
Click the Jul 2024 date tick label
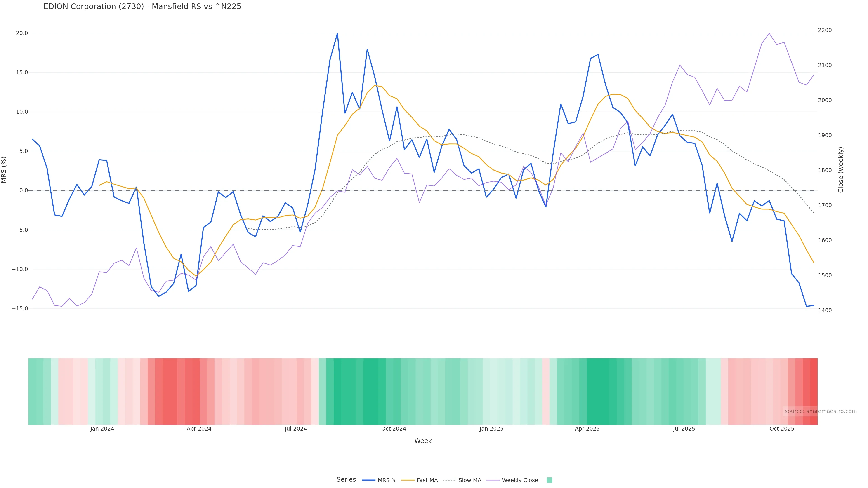click(x=295, y=429)
